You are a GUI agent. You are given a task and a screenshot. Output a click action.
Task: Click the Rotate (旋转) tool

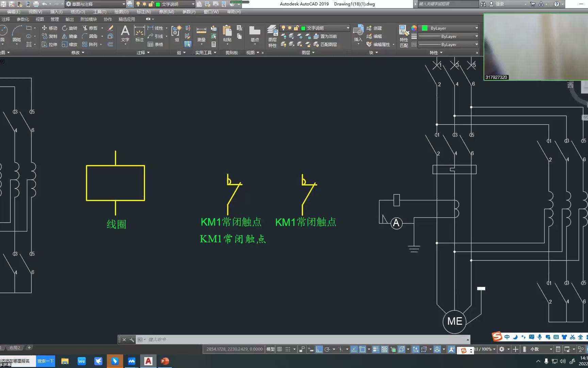69,28
